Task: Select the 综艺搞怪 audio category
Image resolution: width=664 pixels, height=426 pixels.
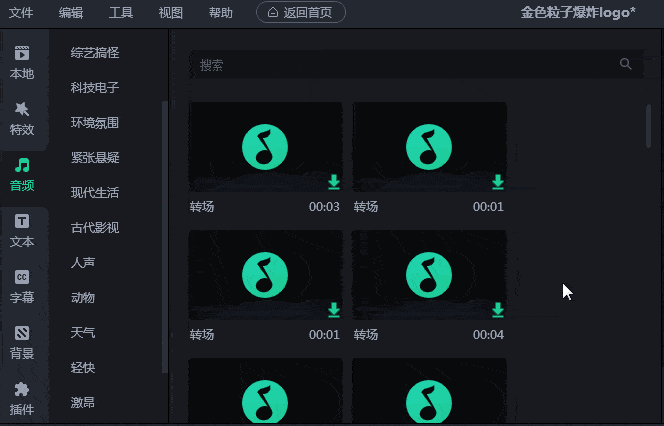Action: (95, 53)
